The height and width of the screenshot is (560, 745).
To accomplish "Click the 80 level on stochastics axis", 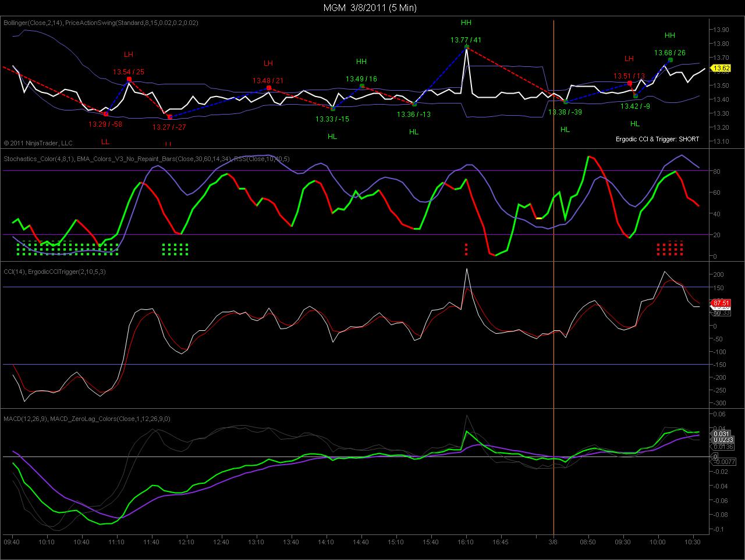I will (x=718, y=172).
